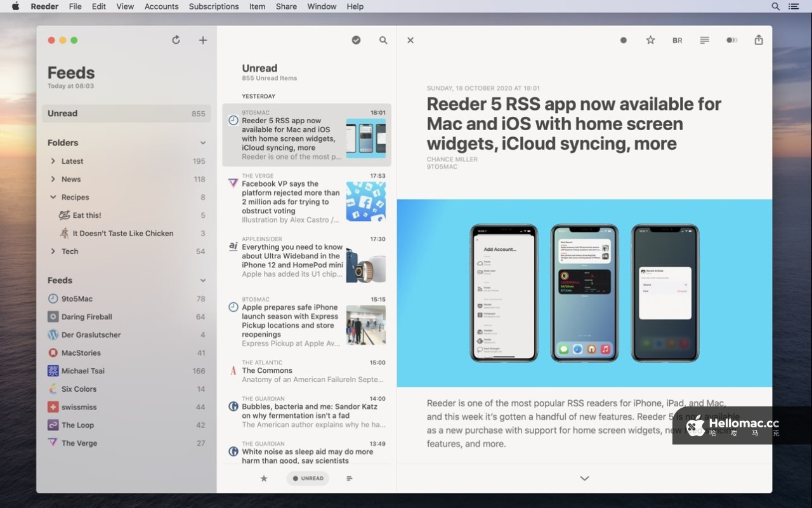The height and width of the screenshot is (508, 812).
Task: Open the share menu icon
Action: tap(759, 40)
